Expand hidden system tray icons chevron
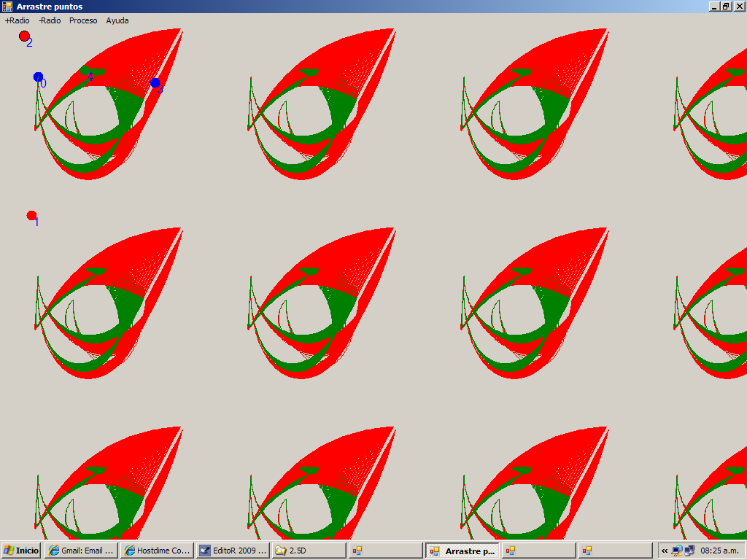Screen dimensions: 747x560 (x=665, y=551)
